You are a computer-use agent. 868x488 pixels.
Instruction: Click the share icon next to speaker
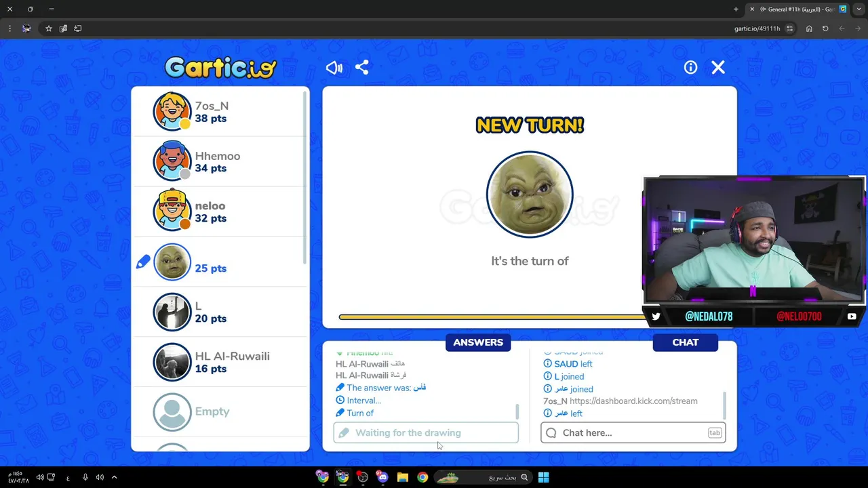[362, 68]
